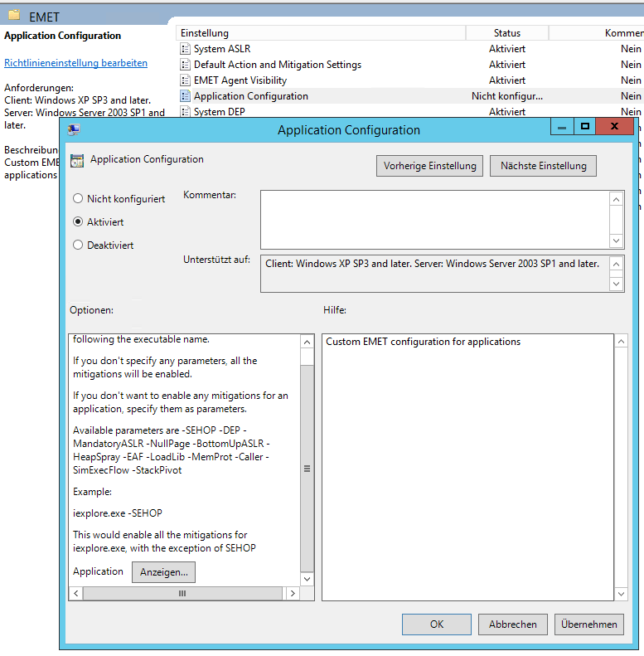Click the Application Configuration setting icon in dialog

point(77,160)
